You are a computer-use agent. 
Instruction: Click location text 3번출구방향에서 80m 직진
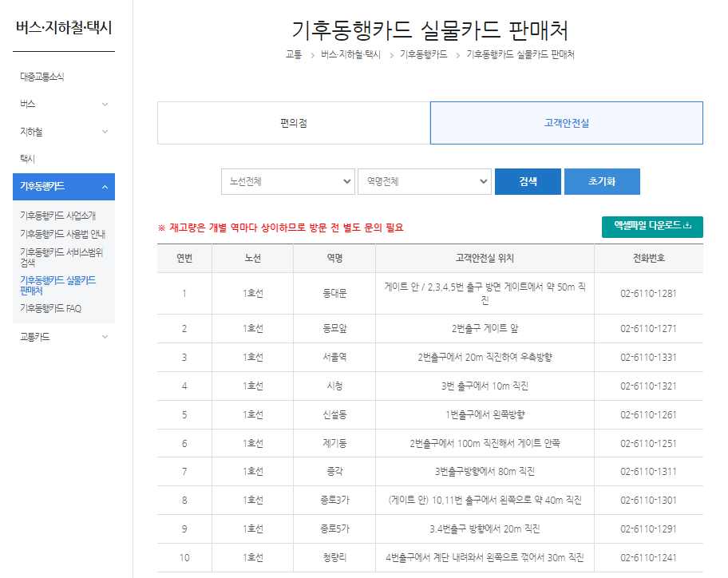point(485,472)
